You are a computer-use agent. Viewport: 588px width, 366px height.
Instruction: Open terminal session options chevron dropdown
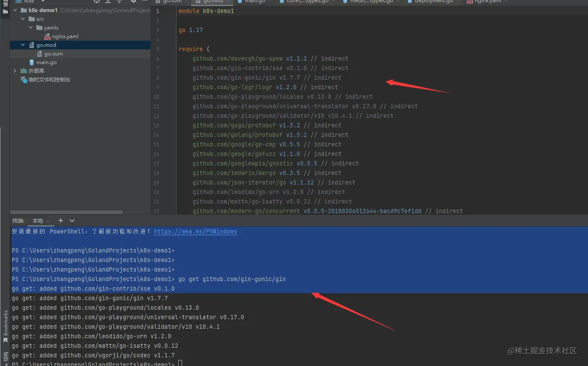point(72,221)
